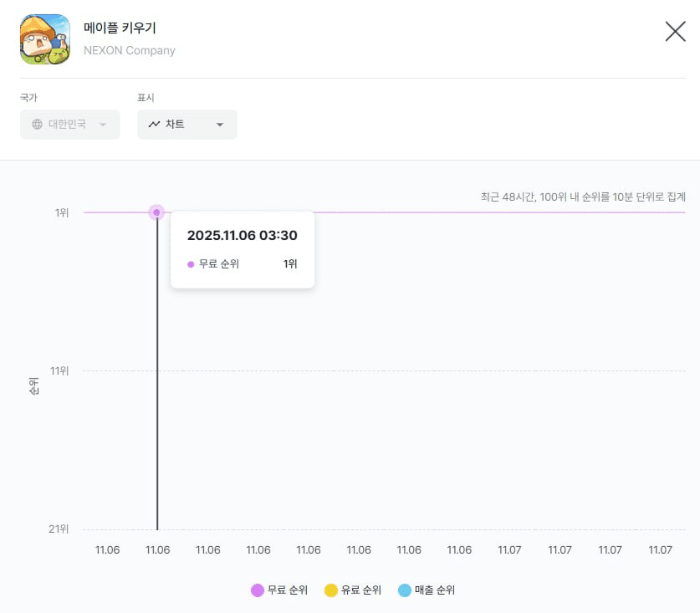Click the 메이플 키우기 mushroom app icon
700x613 pixels.
point(45,39)
